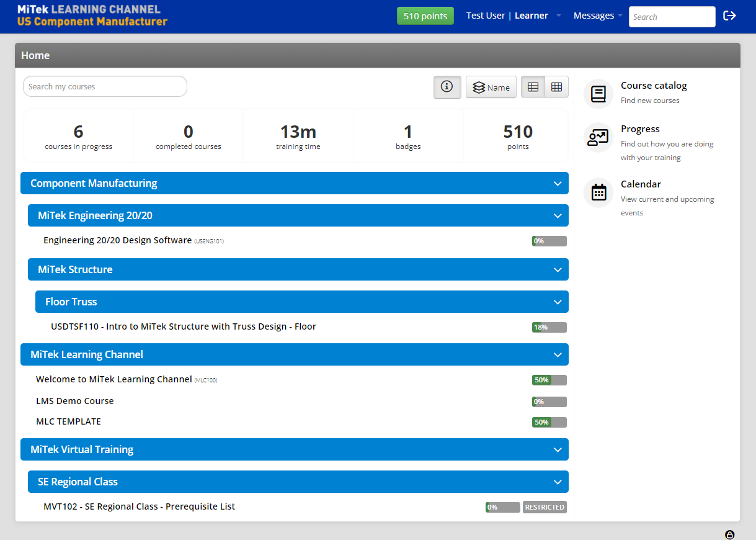Click the Progress link in the sidebar

pos(640,129)
